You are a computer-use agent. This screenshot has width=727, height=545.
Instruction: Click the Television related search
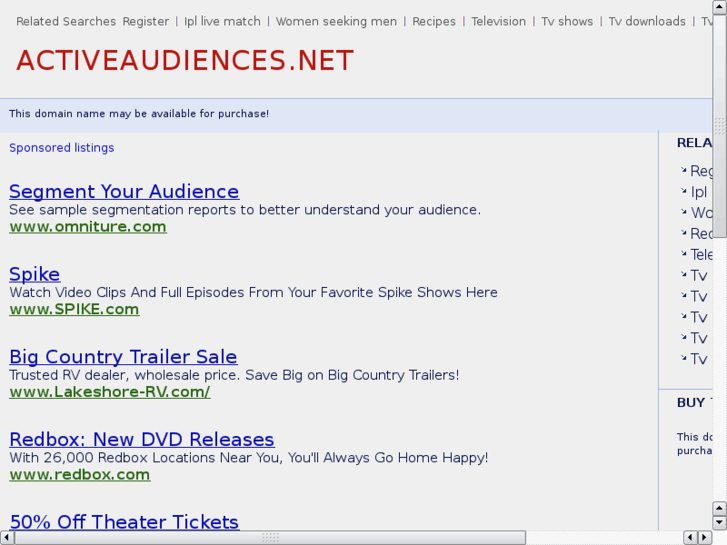pos(498,21)
